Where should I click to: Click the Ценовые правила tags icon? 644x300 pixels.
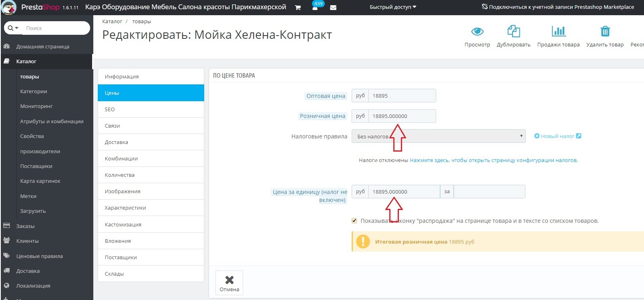6,256
